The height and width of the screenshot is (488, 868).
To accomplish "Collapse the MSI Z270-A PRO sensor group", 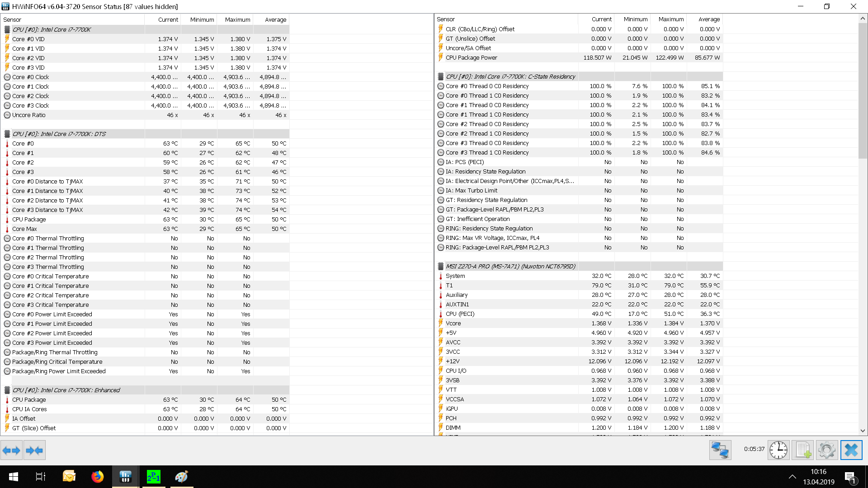I will pyautogui.click(x=510, y=266).
